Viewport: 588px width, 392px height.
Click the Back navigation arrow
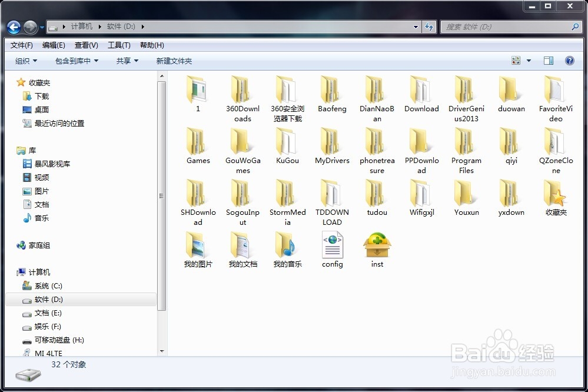[x=14, y=27]
